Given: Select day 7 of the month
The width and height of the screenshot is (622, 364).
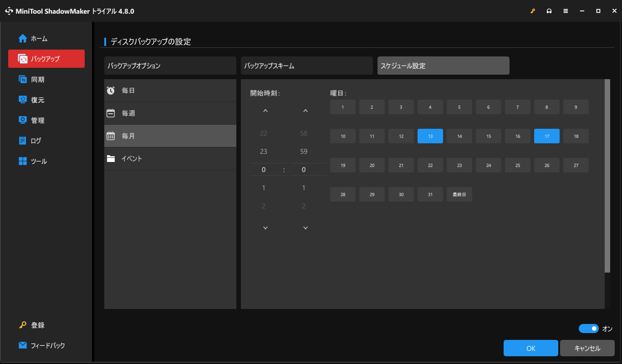Looking at the screenshot, I should click(518, 107).
